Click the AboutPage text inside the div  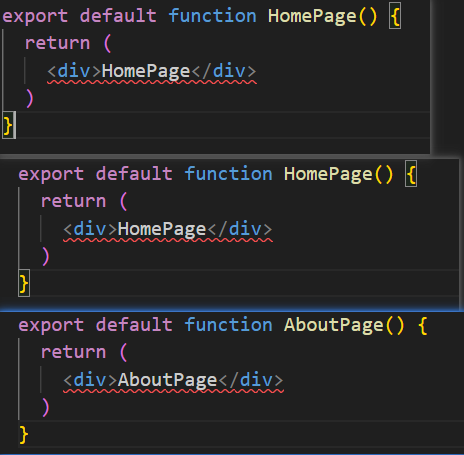(167, 380)
